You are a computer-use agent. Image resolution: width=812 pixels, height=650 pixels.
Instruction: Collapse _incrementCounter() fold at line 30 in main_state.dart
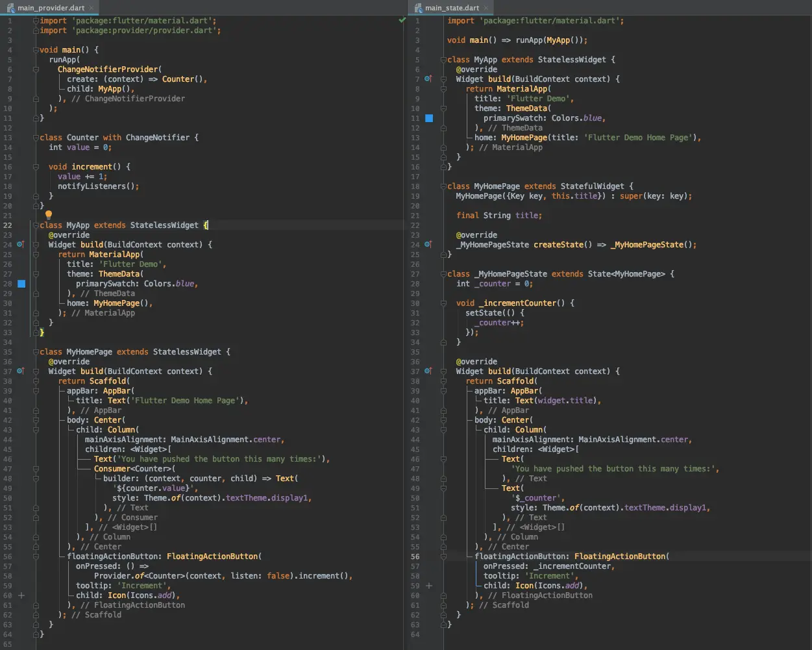444,303
